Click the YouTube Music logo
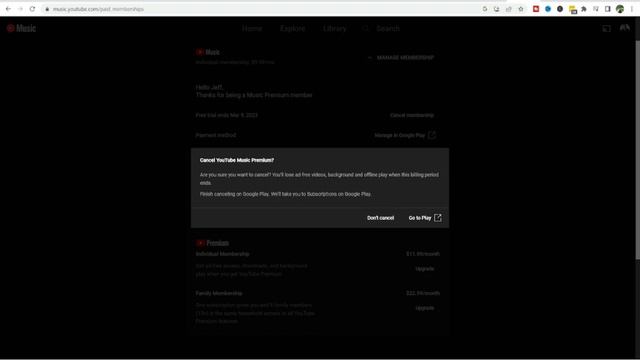Screen dimensions: 640x360 click(x=21, y=28)
